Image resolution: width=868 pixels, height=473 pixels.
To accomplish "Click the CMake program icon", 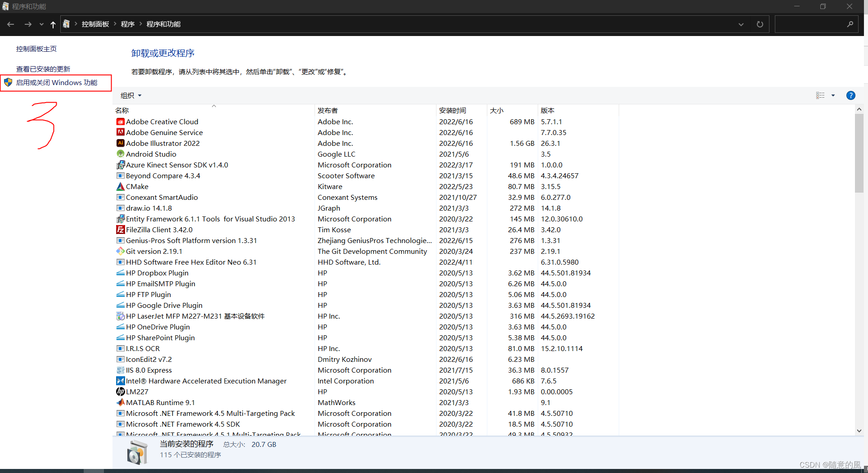I will pos(120,186).
